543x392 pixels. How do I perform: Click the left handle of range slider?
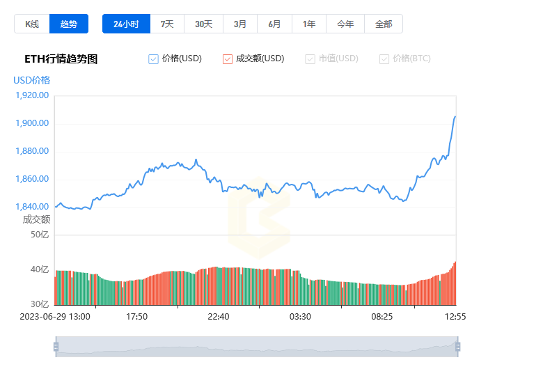click(56, 347)
